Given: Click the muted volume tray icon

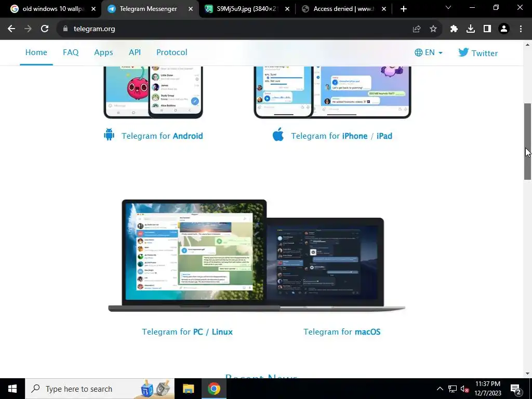Looking at the screenshot, I should coord(464,389).
